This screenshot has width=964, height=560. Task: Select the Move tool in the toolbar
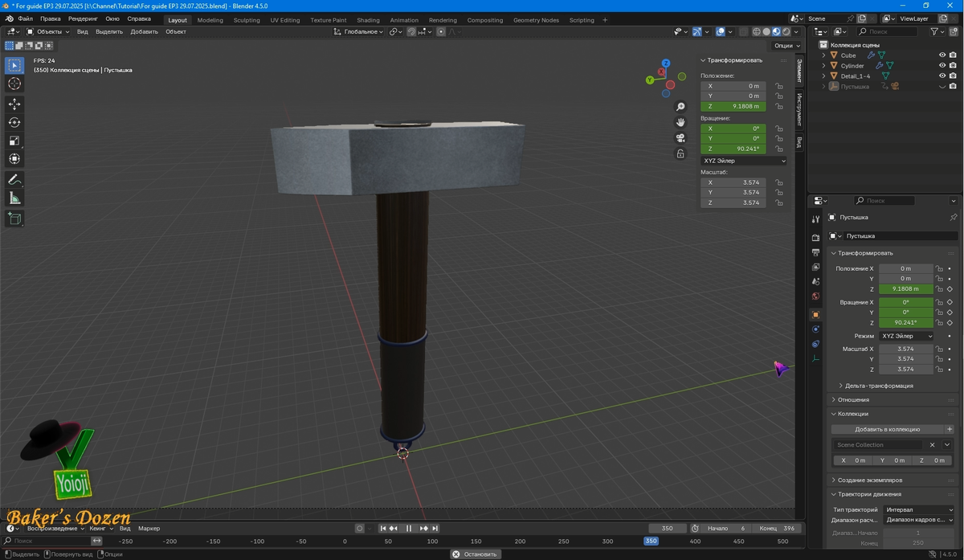click(x=14, y=104)
